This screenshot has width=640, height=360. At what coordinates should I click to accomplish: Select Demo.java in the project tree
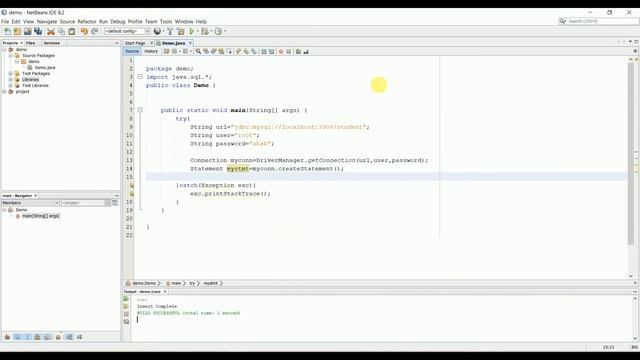click(x=44, y=67)
